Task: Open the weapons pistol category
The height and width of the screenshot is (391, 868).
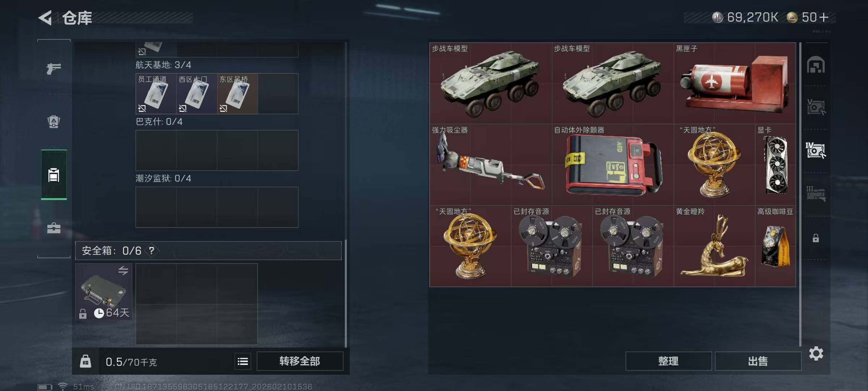Action: pyautogui.click(x=54, y=68)
